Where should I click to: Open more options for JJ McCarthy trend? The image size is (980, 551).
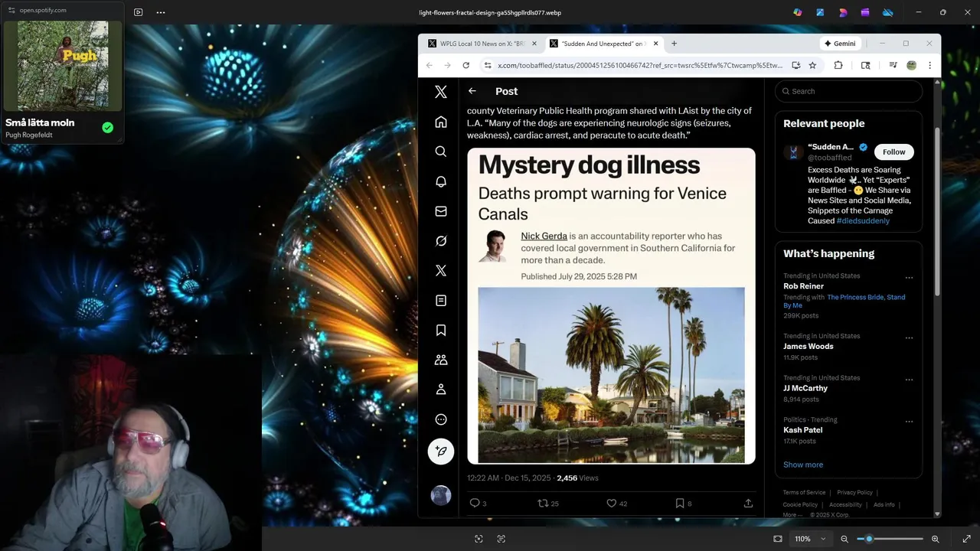pyautogui.click(x=909, y=380)
